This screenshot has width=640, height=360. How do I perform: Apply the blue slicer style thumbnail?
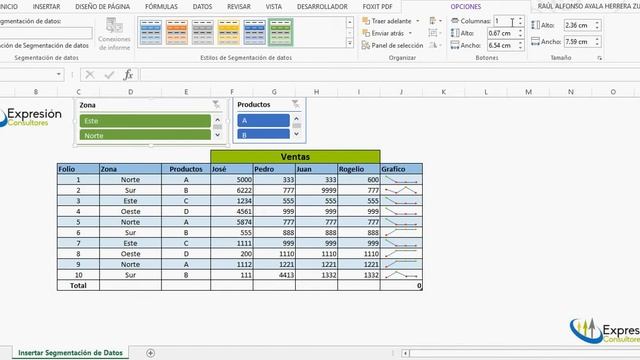click(x=151, y=32)
